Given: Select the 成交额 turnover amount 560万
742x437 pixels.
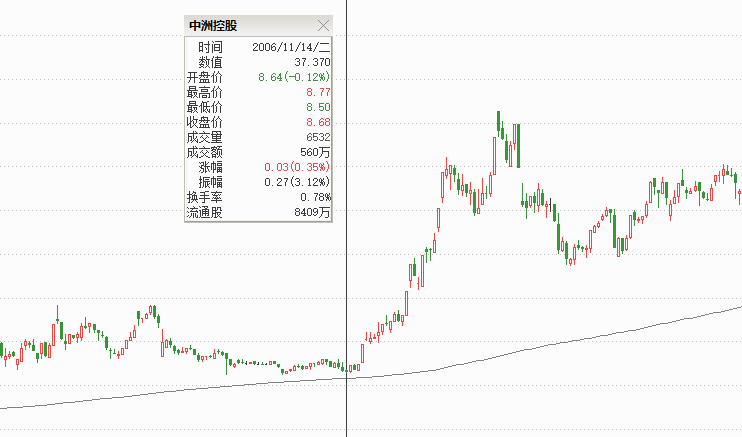Looking at the screenshot, I should click(x=314, y=152).
